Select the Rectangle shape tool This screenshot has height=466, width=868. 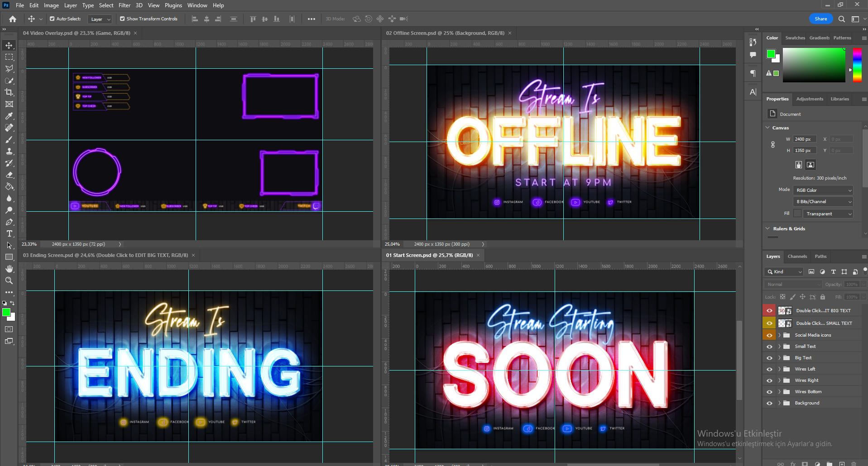[9, 257]
